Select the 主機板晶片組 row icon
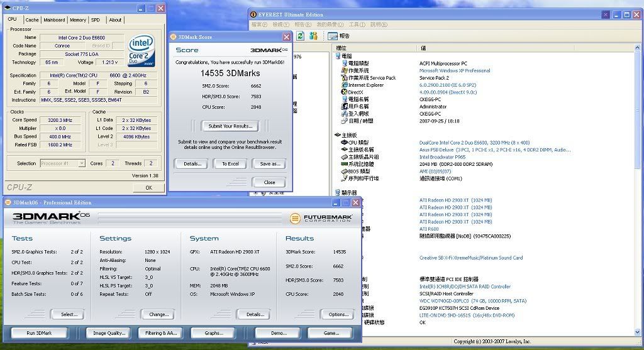This screenshot has height=350, width=644. pyautogui.click(x=345, y=156)
